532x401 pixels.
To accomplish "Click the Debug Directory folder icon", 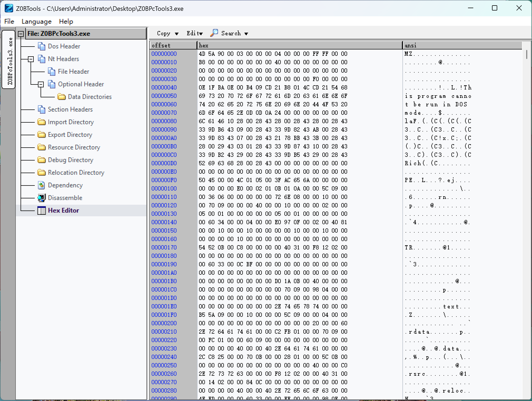I will coord(41,160).
